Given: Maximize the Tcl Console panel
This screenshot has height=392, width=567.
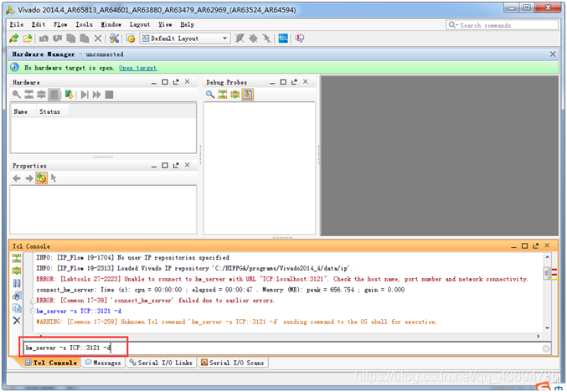Looking at the screenshot, I should 524,246.
